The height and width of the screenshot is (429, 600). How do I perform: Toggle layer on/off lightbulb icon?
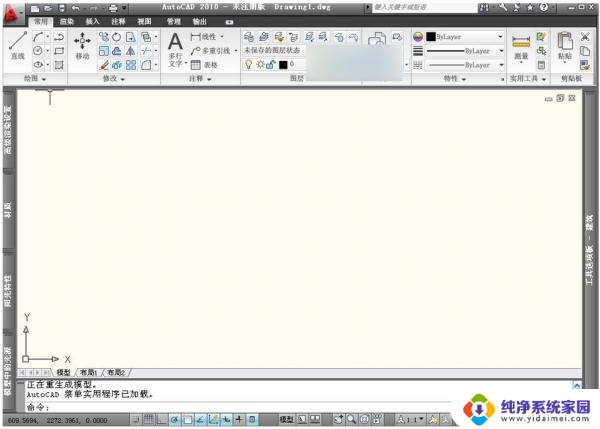tap(248, 65)
